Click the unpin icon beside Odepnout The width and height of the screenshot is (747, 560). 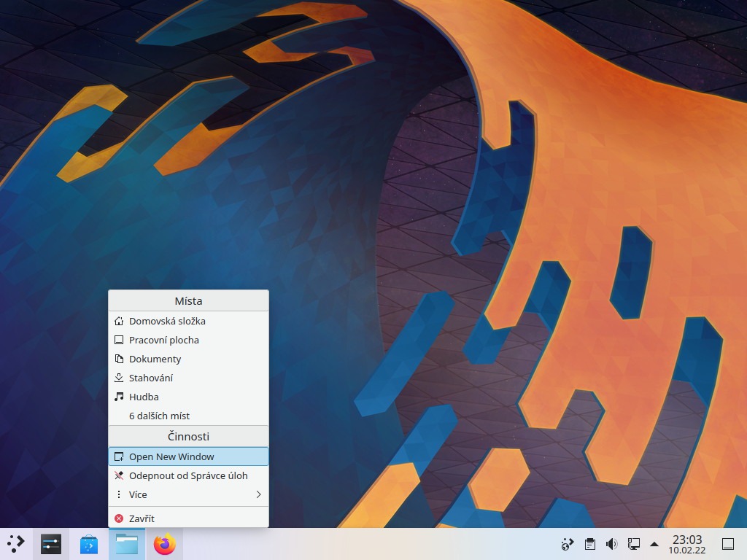[119, 475]
